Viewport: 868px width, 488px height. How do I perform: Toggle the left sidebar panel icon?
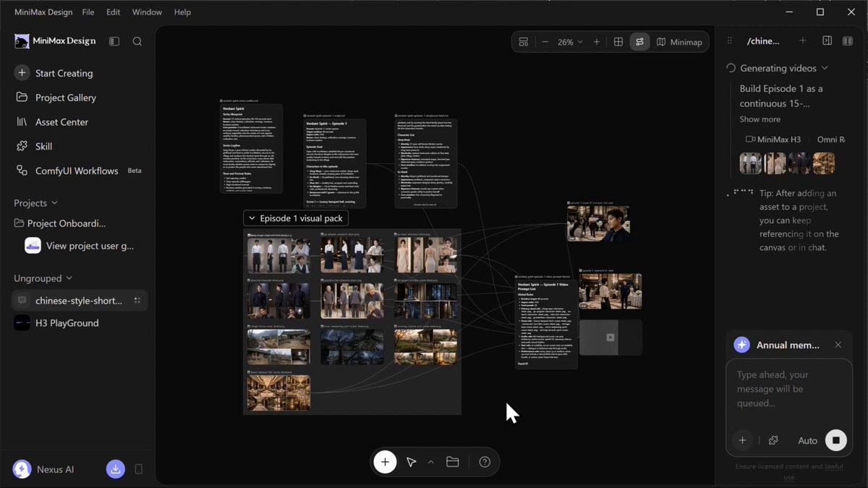(114, 41)
